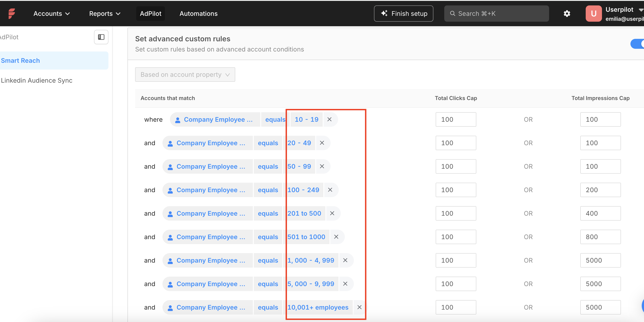Edit the first Total Clicks Cap field

pyautogui.click(x=456, y=119)
